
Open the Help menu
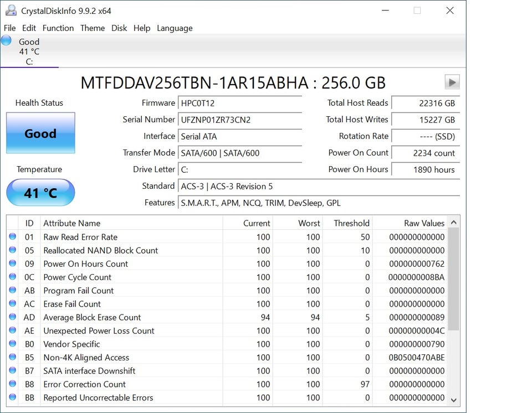click(x=142, y=28)
